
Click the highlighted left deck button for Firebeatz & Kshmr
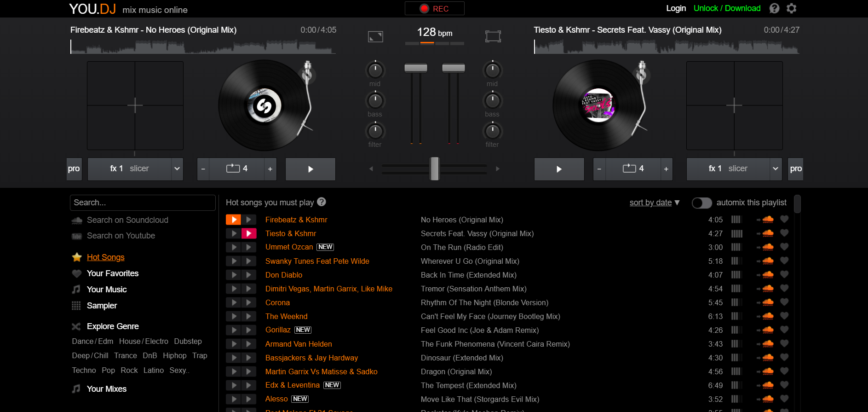click(x=234, y=220)
